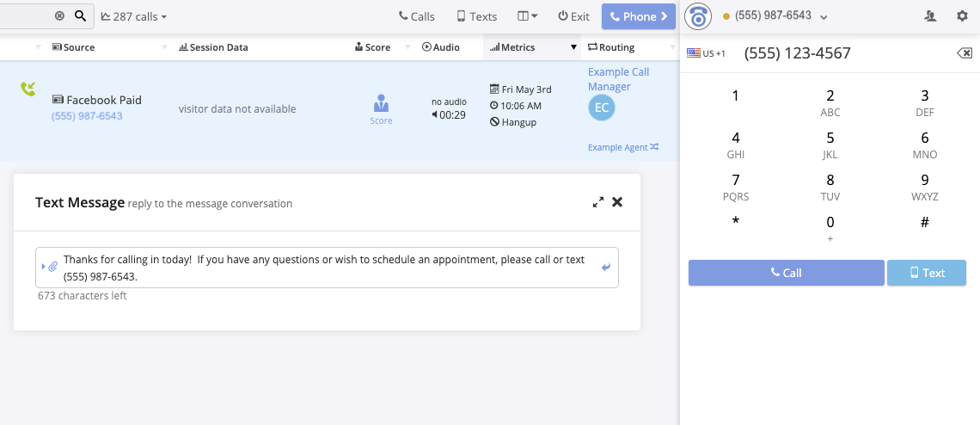Click the search magnifier icon
This screenshot has width=980, height=425.
80,16
